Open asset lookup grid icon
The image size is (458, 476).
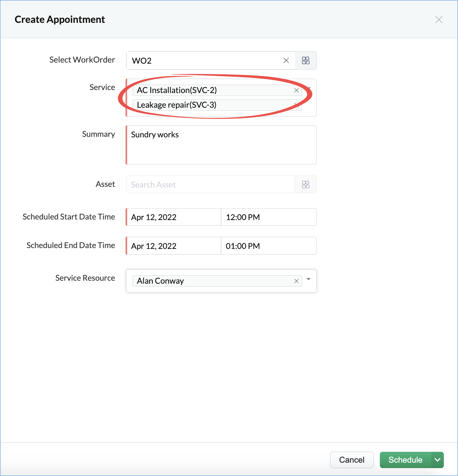coord(306,184)
